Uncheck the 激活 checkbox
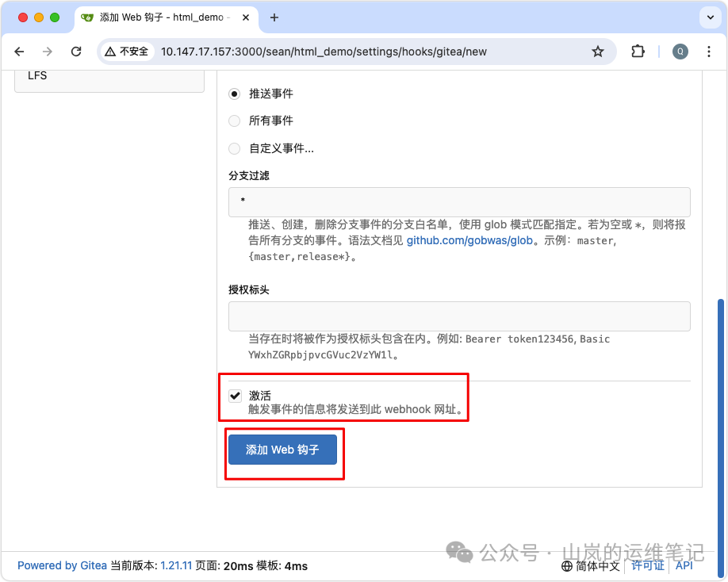The width and height of the screenshot is (728, 582). pos(236,396)
